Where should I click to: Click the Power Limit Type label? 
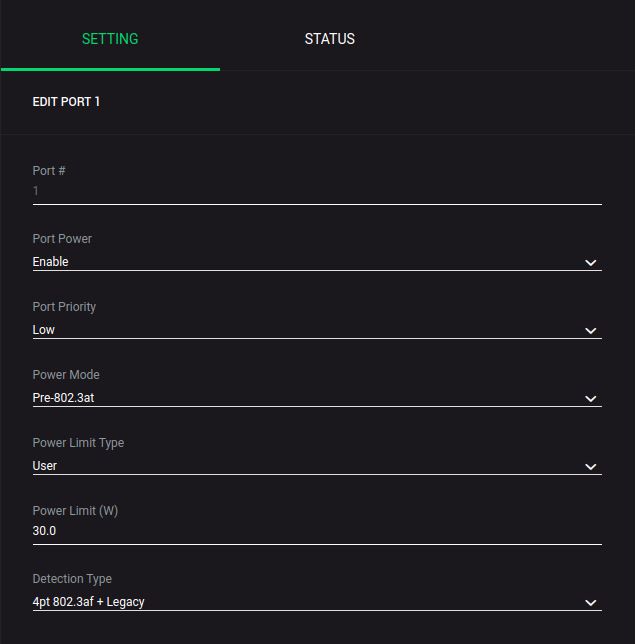click(x=78, y=443)
